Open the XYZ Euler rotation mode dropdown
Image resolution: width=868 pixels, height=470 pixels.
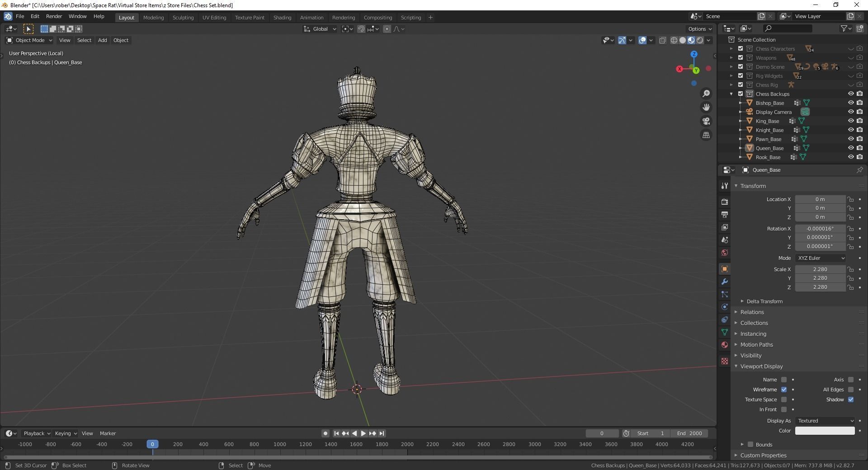tap(821, 258)
